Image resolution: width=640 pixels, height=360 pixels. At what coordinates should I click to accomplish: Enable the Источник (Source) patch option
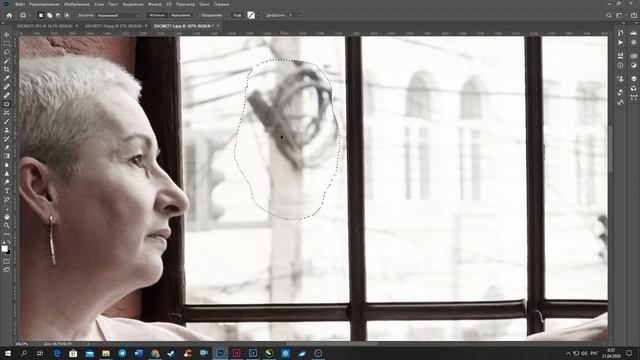[157, 15]
